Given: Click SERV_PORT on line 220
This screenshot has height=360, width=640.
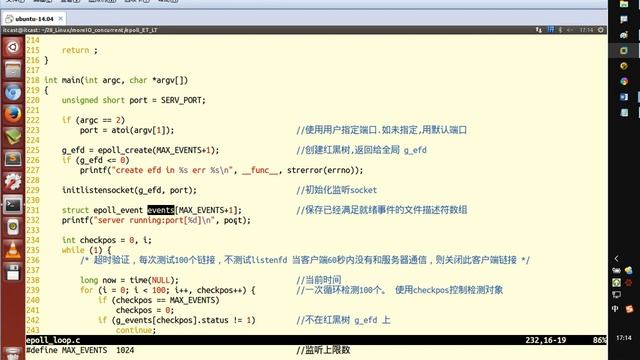Looking at the screenshot, I should (181, 100).
